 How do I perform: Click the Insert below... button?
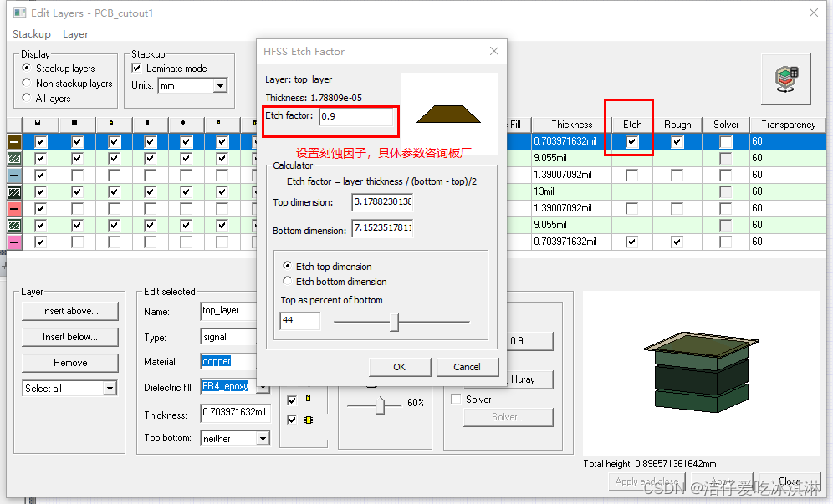point(70,337)
